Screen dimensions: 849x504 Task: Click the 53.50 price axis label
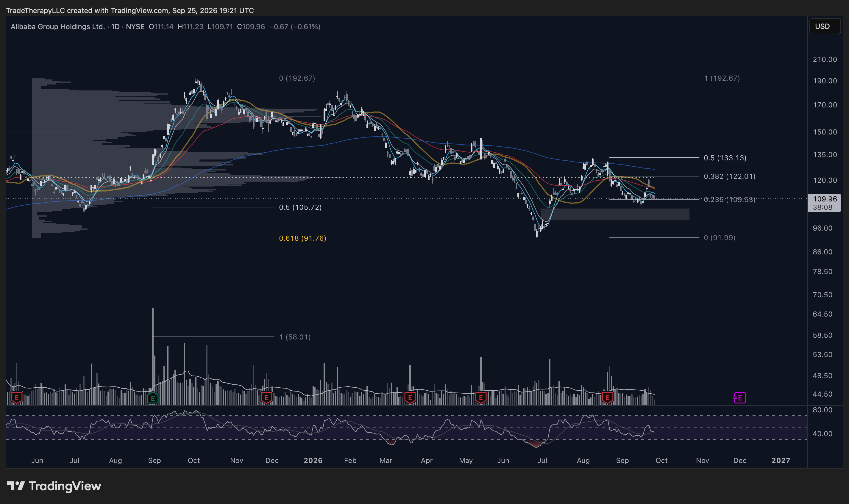point(823,355)
